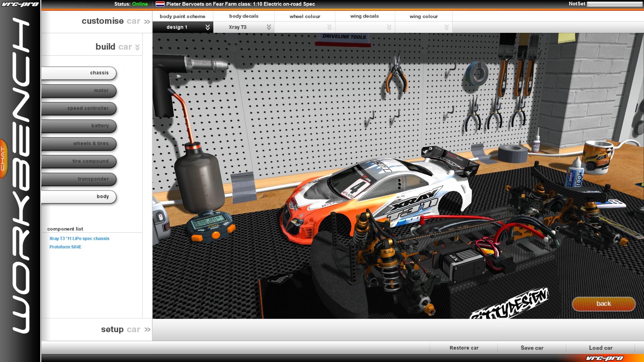Open the Save car option
This screenshot has height=362, width=644.
[532, 348]
